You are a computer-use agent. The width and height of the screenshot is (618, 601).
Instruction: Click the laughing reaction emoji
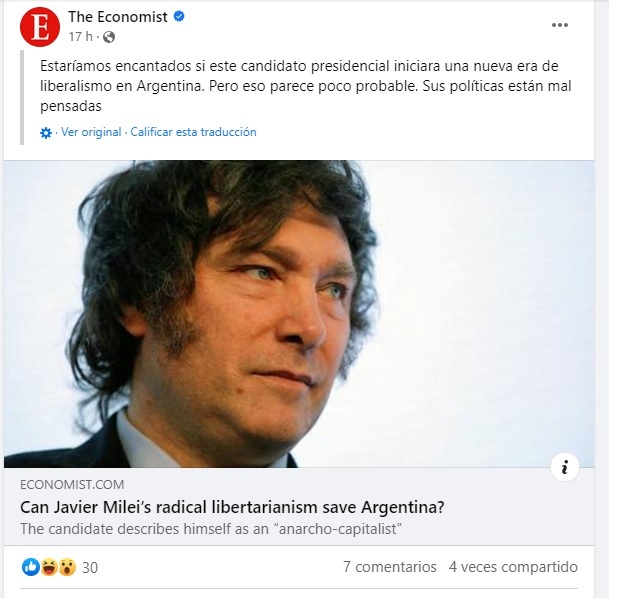(49, 568)
